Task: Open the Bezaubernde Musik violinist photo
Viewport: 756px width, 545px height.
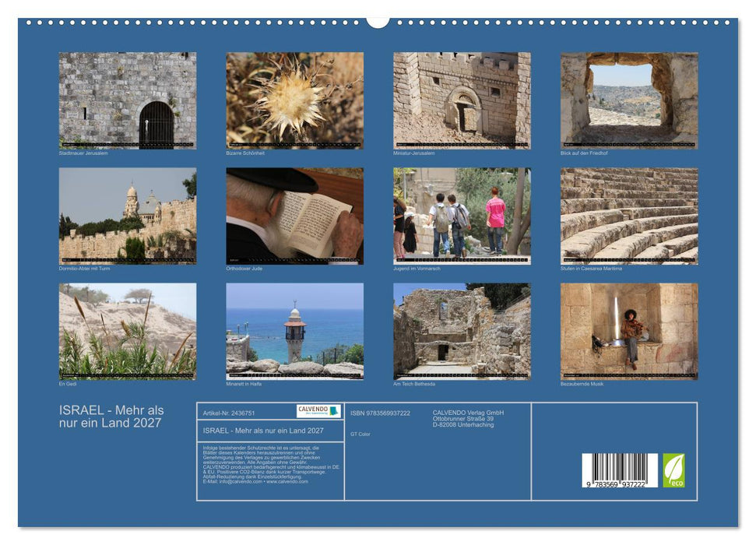Action: tap(629, 332)
